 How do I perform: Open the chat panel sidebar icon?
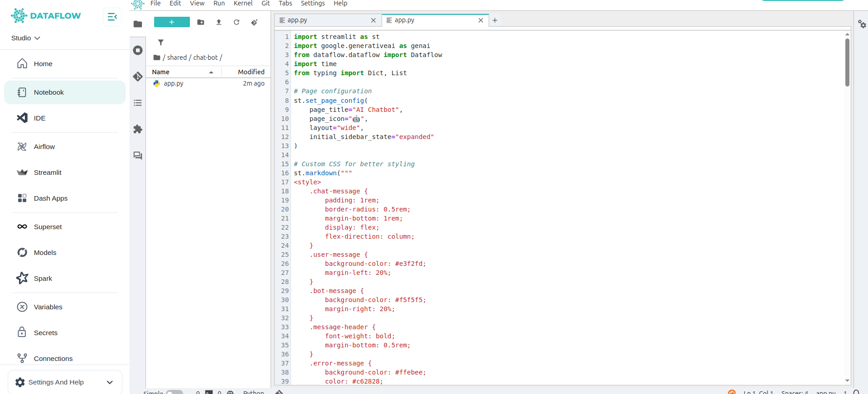138,155
